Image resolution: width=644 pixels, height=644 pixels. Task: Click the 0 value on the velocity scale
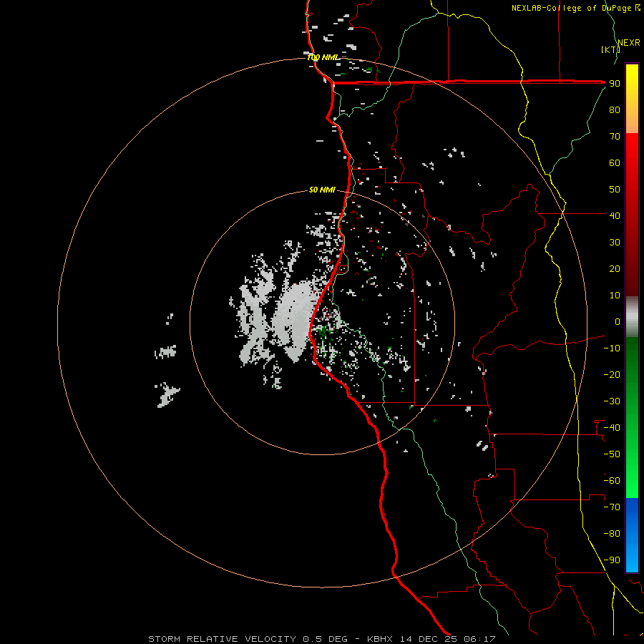click(618, 321)
